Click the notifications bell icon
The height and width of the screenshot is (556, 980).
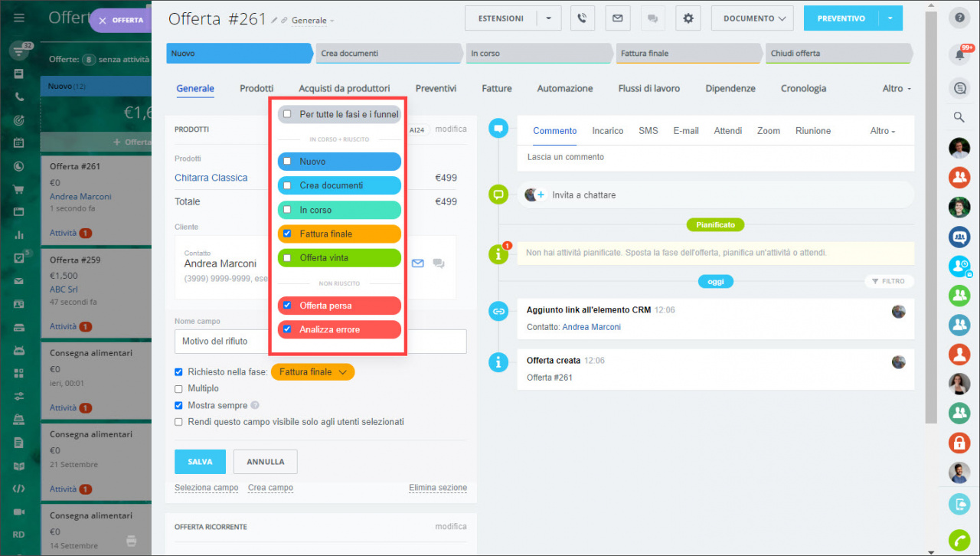[959, 54]
